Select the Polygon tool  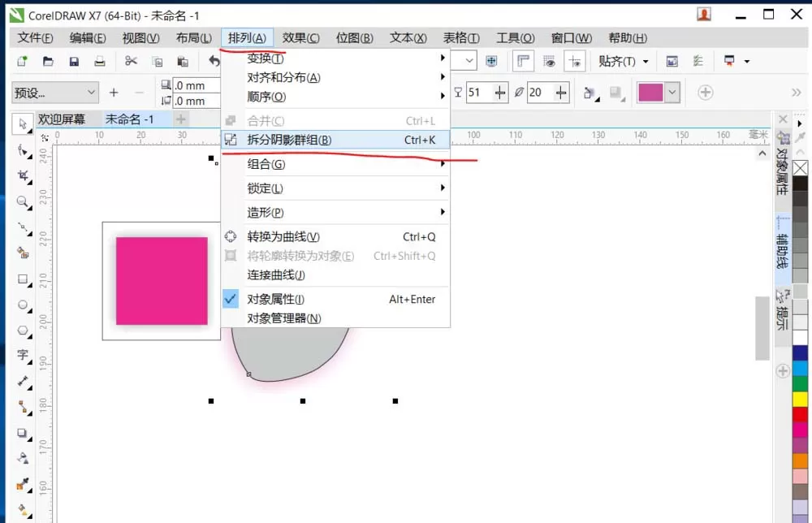[22, 330]
